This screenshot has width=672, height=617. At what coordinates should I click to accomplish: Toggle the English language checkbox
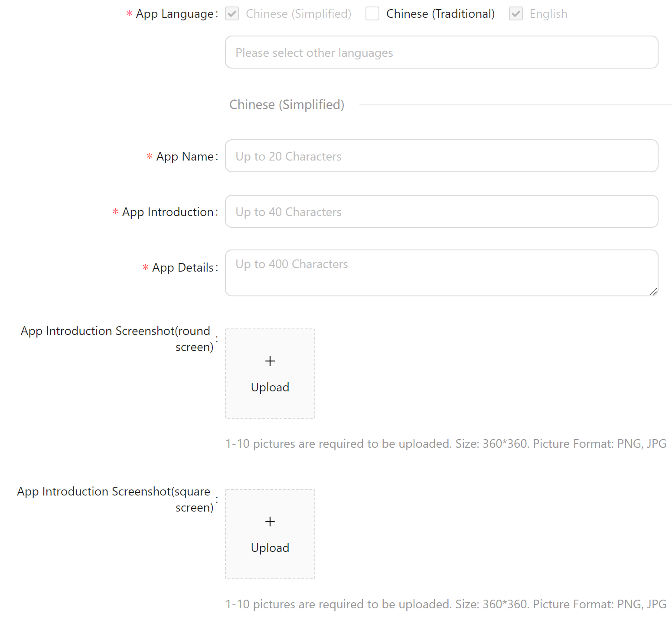[515, 14]
